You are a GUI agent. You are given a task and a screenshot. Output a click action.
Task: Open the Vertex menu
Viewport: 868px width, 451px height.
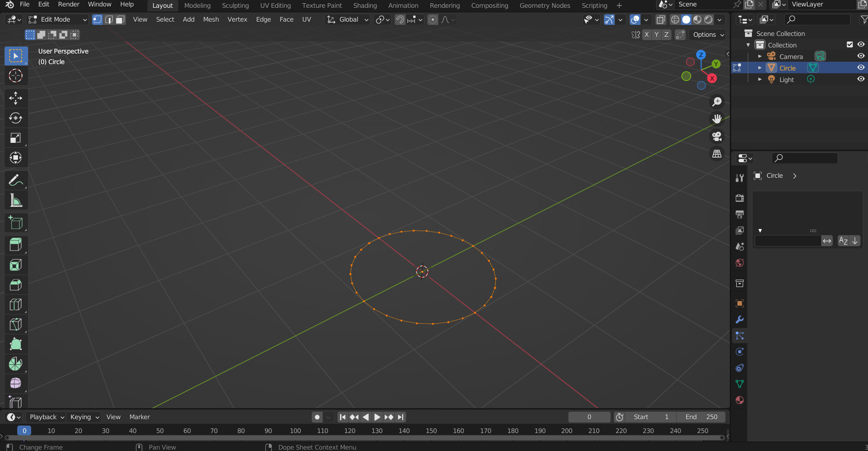pyautogui.click(x=237, y=19)
